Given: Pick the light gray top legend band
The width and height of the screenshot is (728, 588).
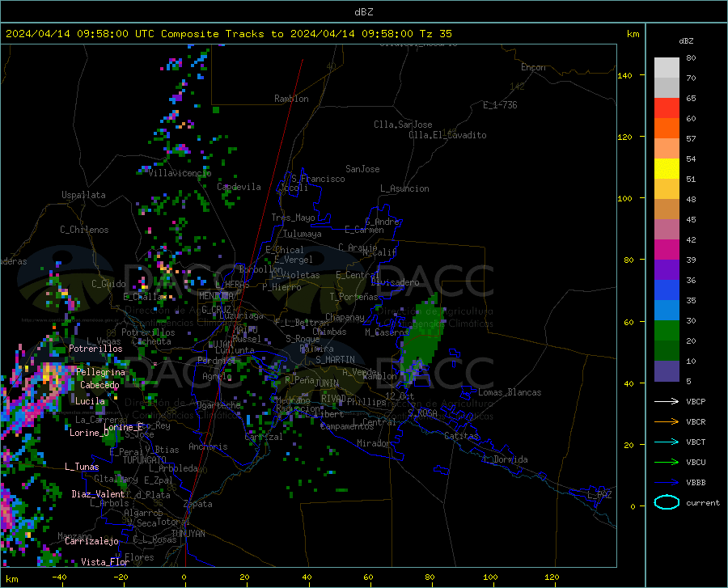Looking at the screenshot, I should pyautogui.click(x=667, y=68).
